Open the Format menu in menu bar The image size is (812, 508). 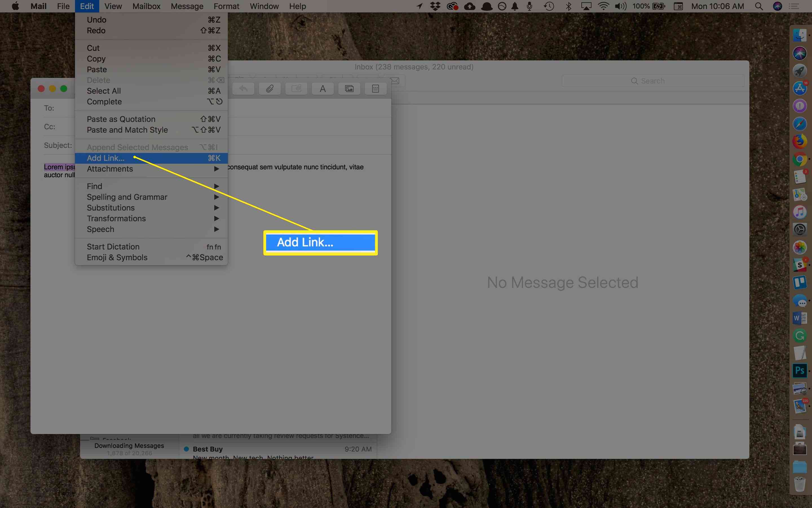click(226, 6)
